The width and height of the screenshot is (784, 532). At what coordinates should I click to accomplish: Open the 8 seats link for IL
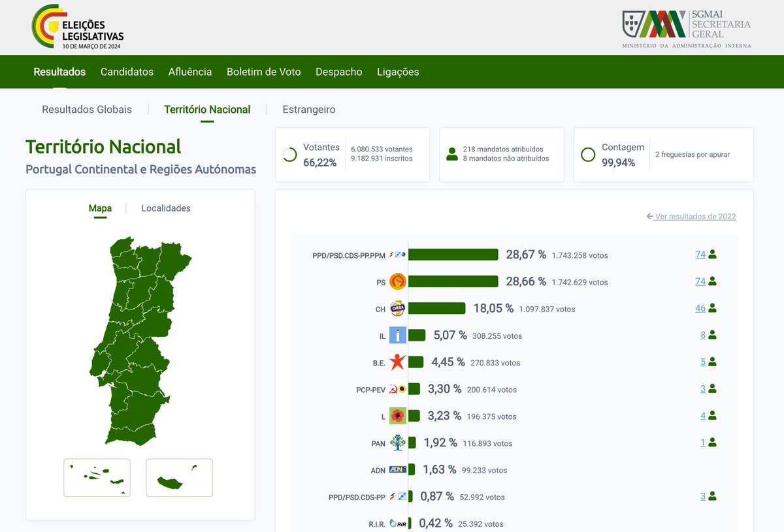tap(703, 335)
